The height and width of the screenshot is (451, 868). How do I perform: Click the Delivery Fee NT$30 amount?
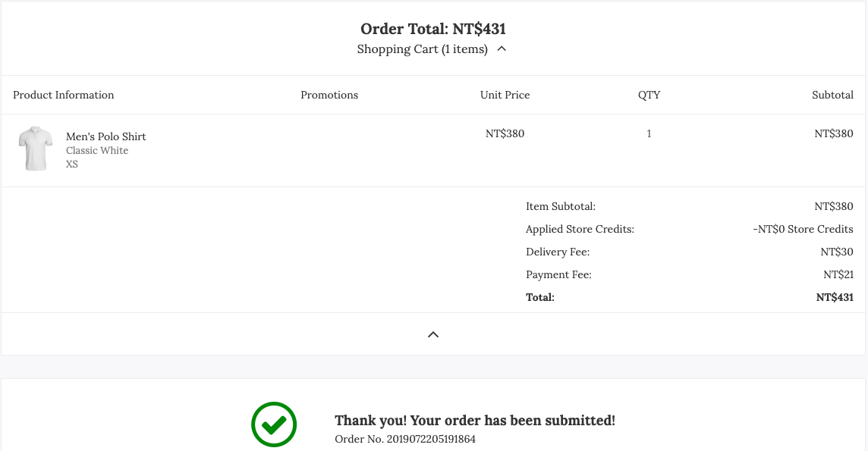(836, 252)
